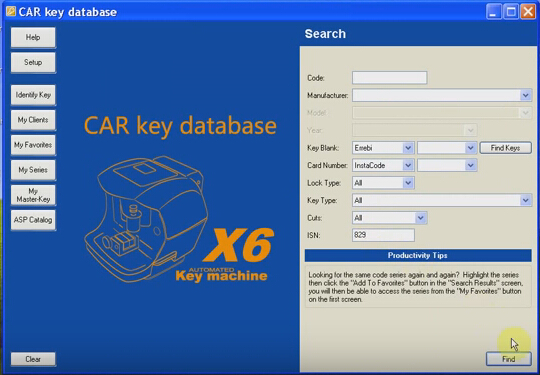Click the ISN field containing 829
Screen dimensions: 540x375
383,236
